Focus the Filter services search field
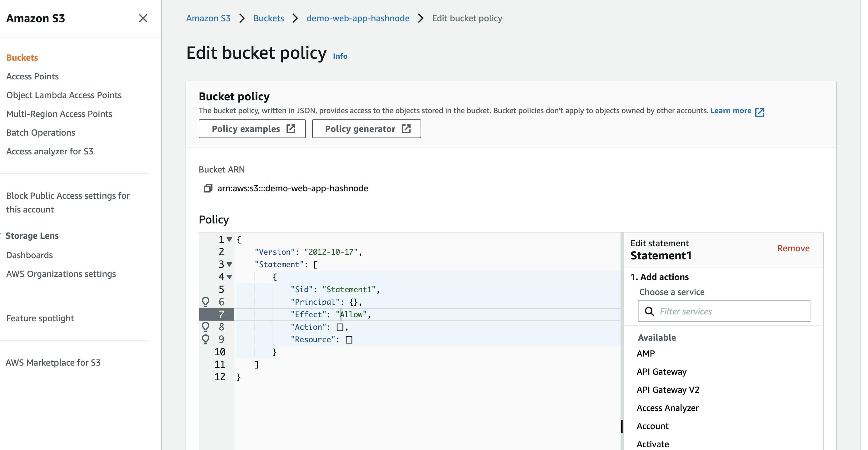This screenshot has height=450, width=868. [724, 311]
